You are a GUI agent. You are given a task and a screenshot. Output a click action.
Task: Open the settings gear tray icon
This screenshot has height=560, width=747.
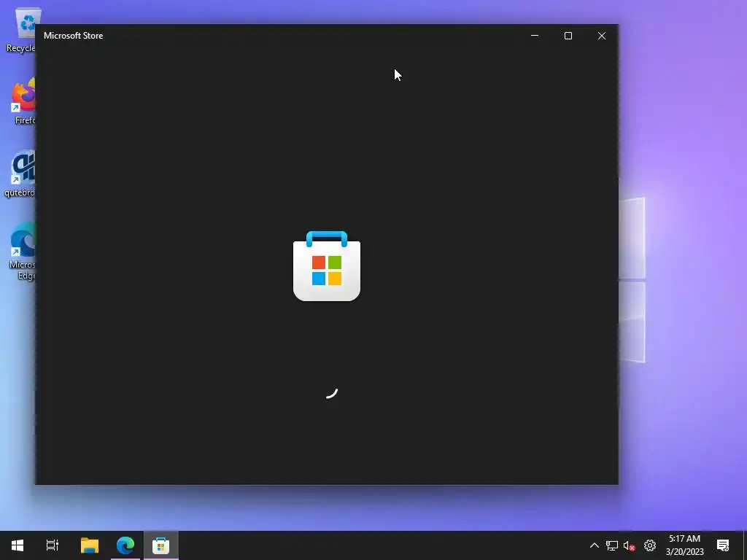pos(650,545)
